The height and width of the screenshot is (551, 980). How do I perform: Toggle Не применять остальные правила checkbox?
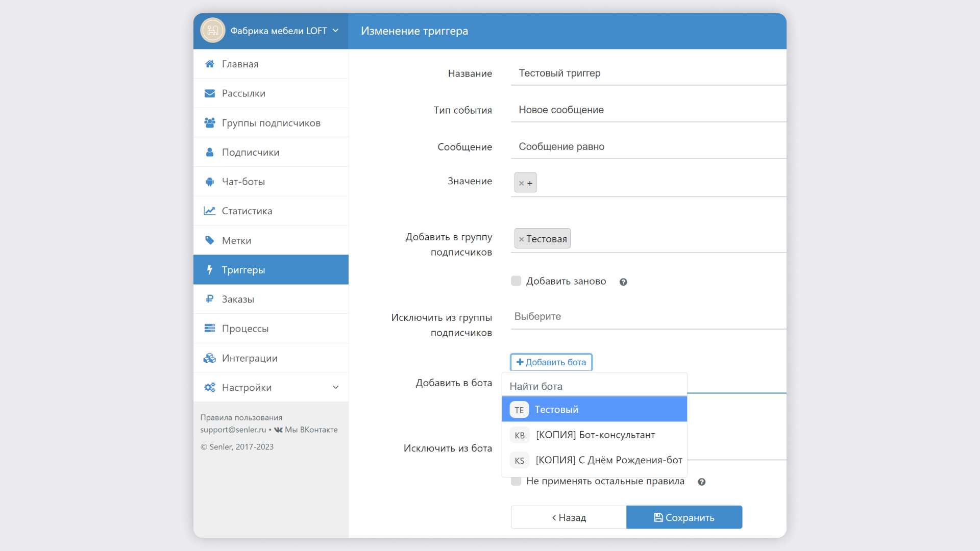click(x=516, y=481)
